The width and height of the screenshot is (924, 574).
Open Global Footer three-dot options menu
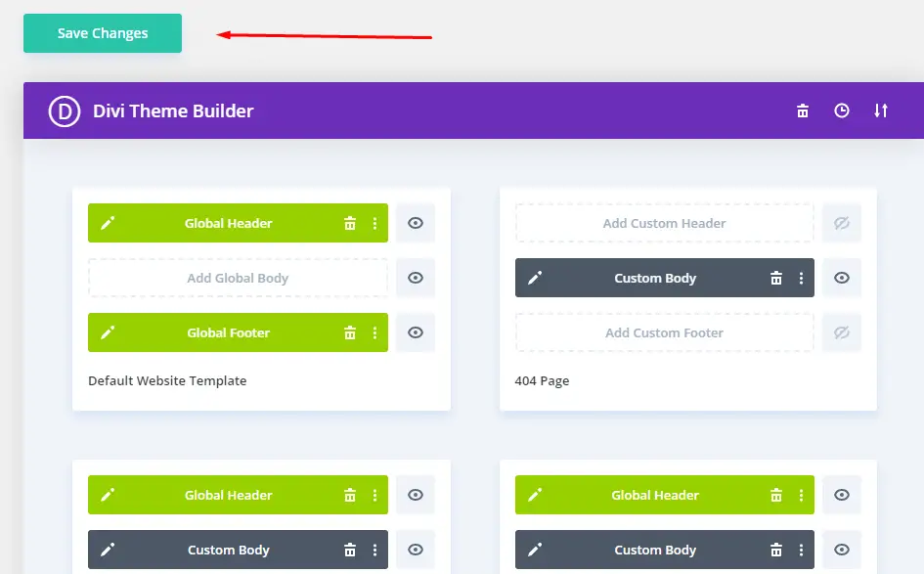point(374,333)
